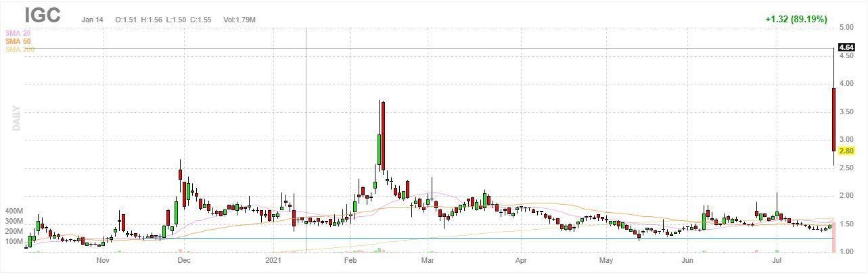Select the SMA 50 legend label
The height and width of the screenshot is (275, 868).
17,41
